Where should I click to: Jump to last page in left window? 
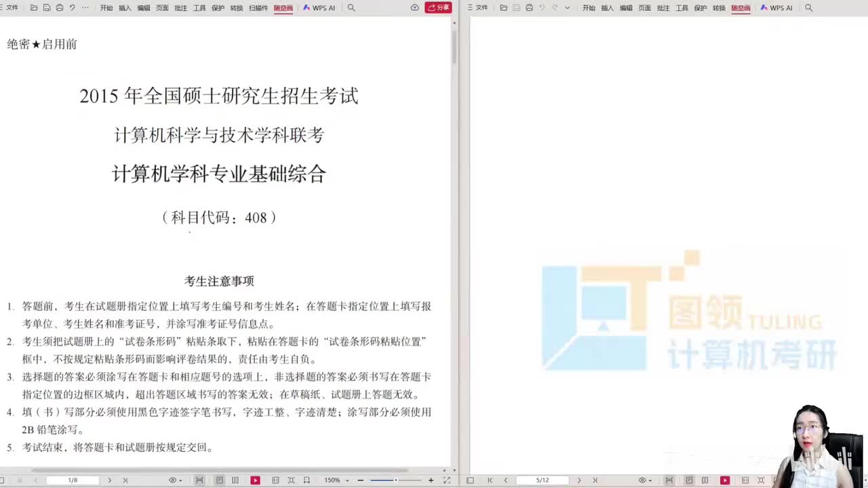[x=125, y=480]
